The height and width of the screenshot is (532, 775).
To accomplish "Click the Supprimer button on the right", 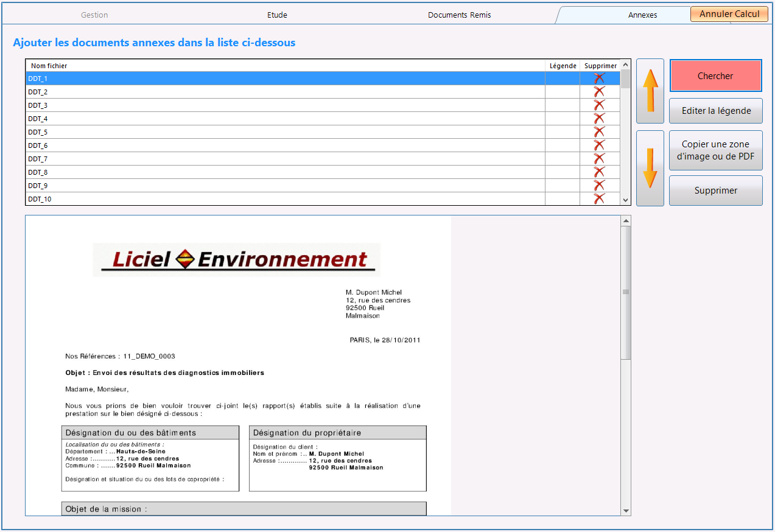I will [716, 191].
